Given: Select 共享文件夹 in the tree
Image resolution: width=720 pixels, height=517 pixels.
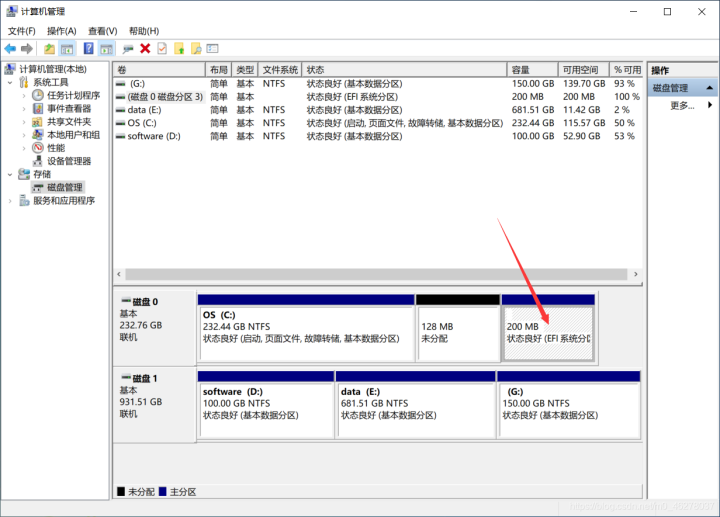Looking at the screenshot, I should pyautogui.click(x=69, y=121).
